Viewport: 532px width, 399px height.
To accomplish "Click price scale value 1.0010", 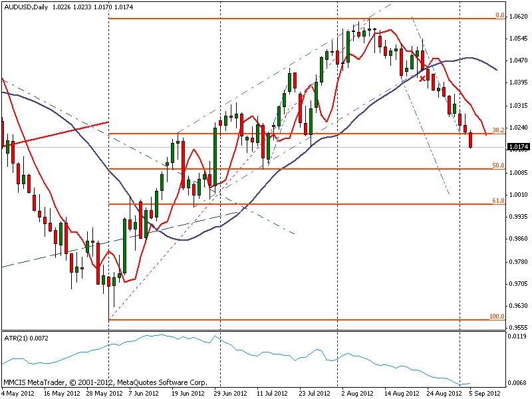I will (519, 194).
